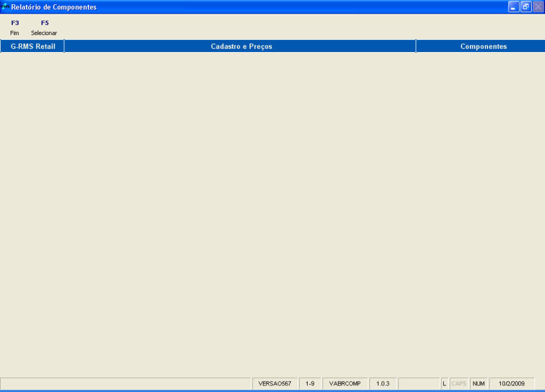Restore down the Relatório de Componentes window
Viewport: 545px width, 392px height.
tap(526, 7)
